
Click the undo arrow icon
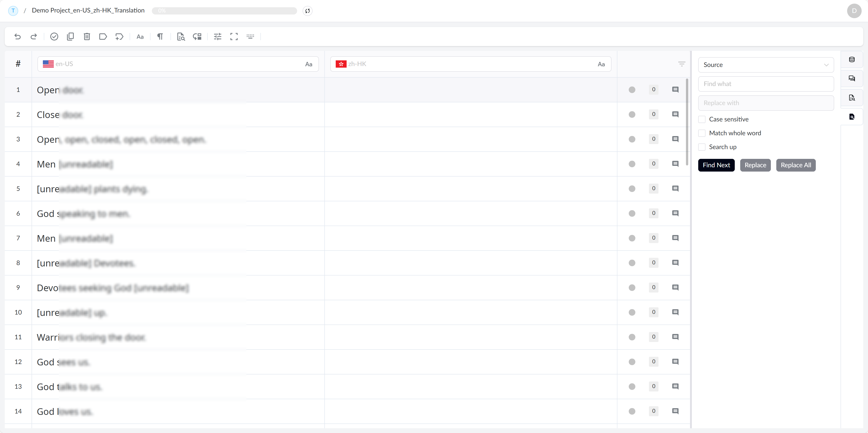(17, 36)
